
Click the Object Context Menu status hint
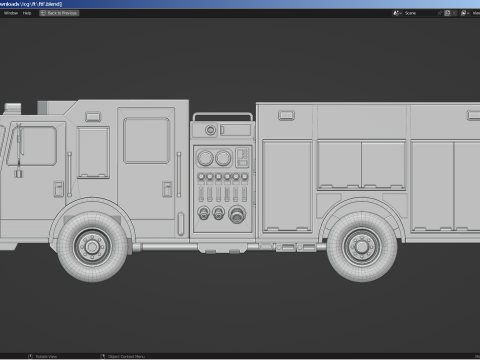point(123,357)
